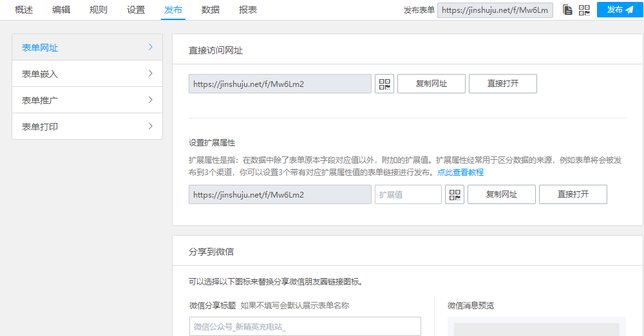The height and width of the screenshot is (336, 644).
Task: Click the 微信分享标题 label
Action: [x=213, y=306]
